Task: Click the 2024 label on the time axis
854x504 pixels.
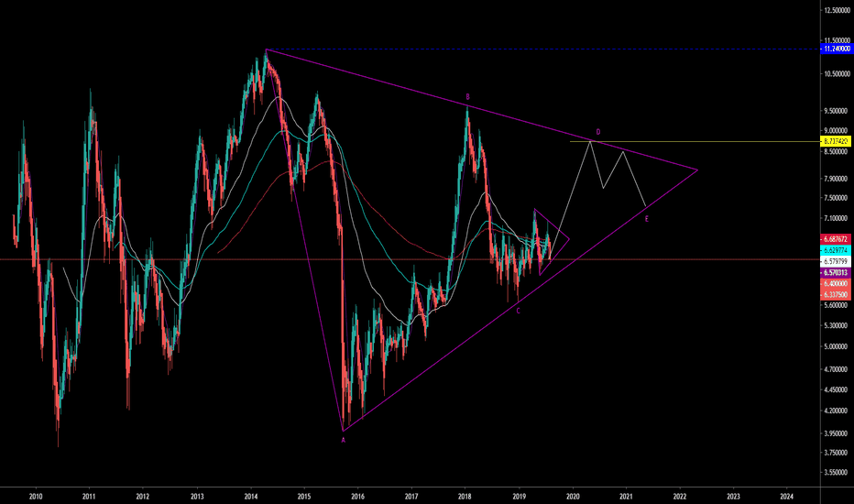Action: pyautogui.click(x=786, y=497)
